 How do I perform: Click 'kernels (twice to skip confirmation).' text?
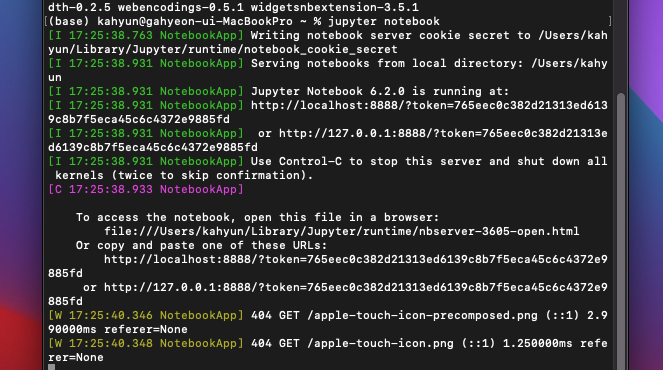[x=184, y=175]
